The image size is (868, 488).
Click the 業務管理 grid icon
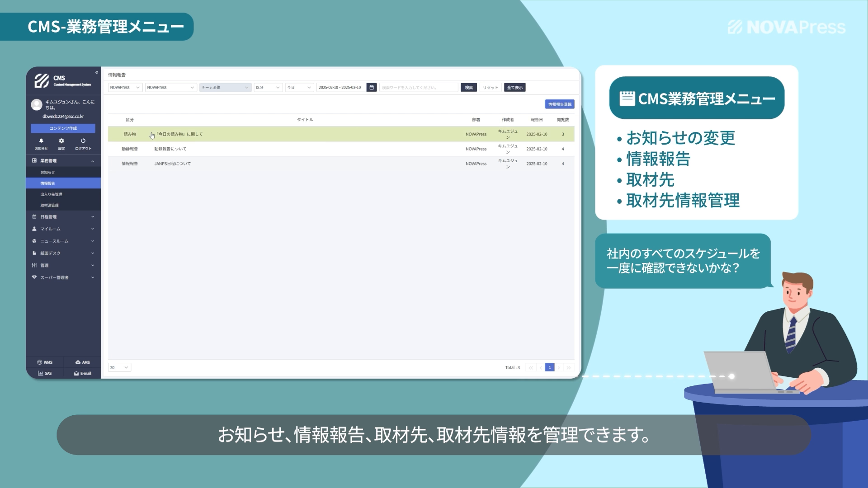(34, 160)
